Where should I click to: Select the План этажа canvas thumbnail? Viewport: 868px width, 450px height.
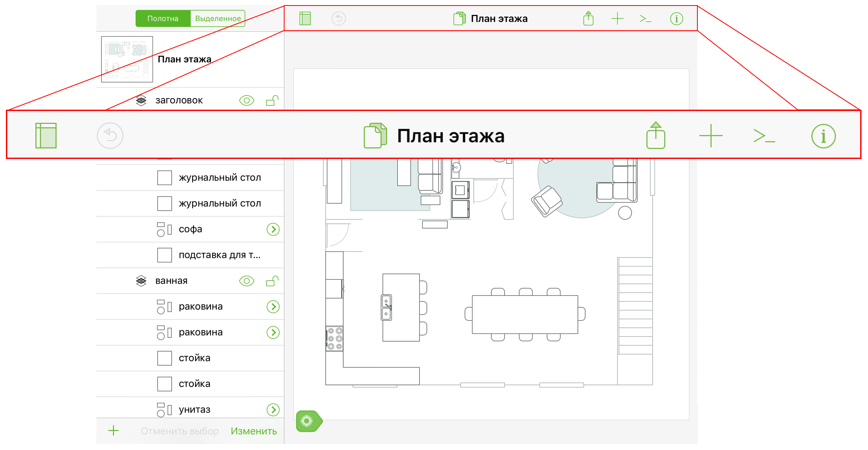[127, 59]
